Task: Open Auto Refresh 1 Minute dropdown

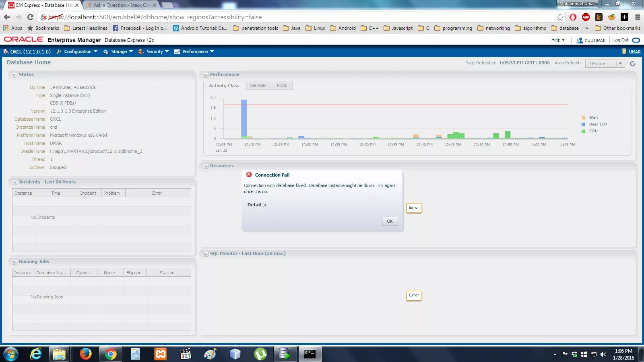Action: pyautogui.click(x=605, y=64)
